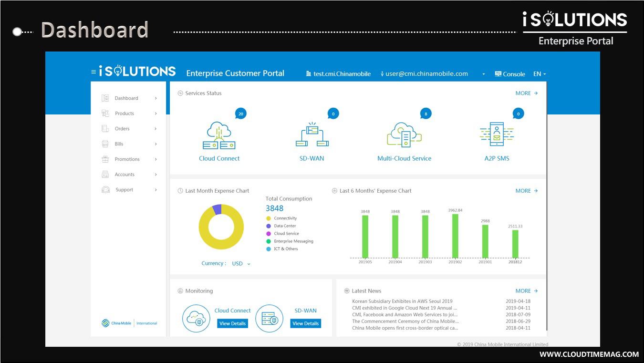Click the Cloud Connect monitoring circle icon
The height and width of the screenshot is (363, 644).
click(196, 318)
